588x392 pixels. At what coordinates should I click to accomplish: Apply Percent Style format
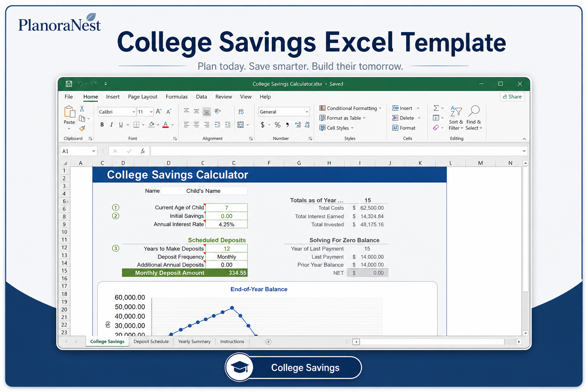point(278,125)
